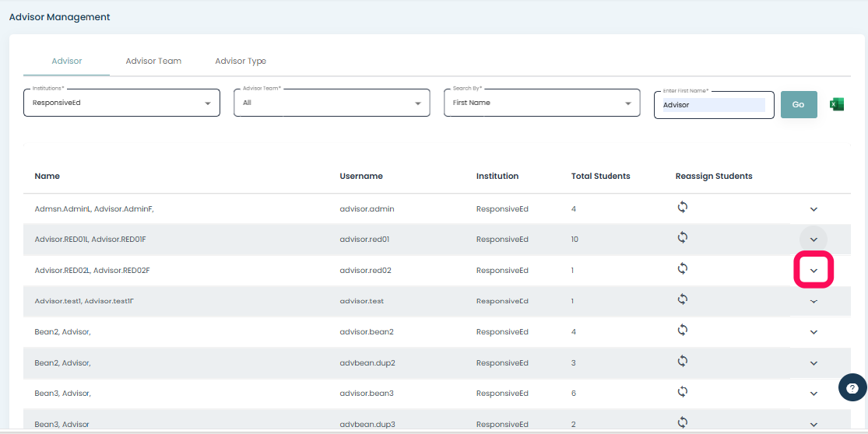Reassign students of advisor.red02
Screen dimensions: 868x434
683,269
